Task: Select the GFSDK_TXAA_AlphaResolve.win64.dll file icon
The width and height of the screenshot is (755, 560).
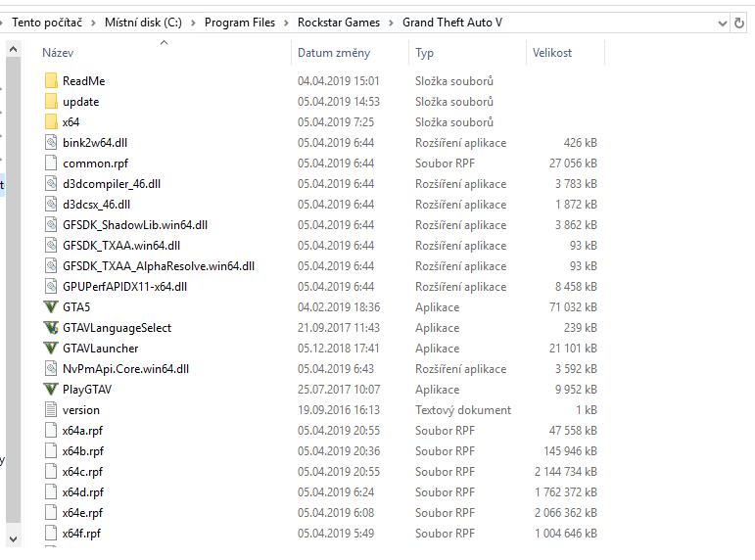Action: tap(51, 265)
